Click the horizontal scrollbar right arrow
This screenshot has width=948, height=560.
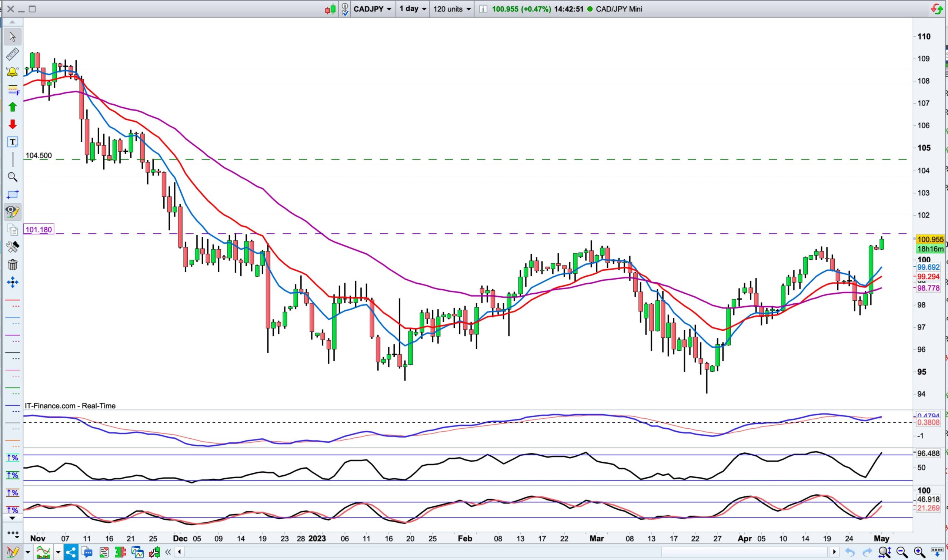click(x=834, y=552)
